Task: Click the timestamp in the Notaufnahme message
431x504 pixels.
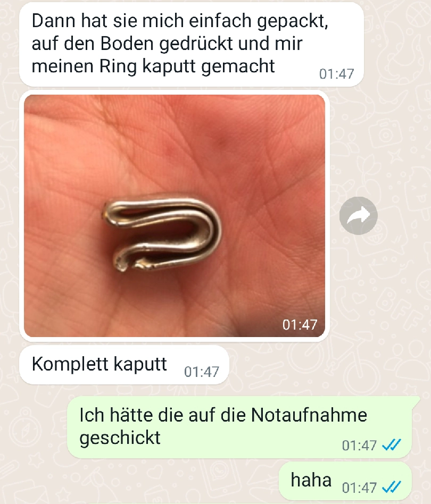Action: (x=359, y=446)
